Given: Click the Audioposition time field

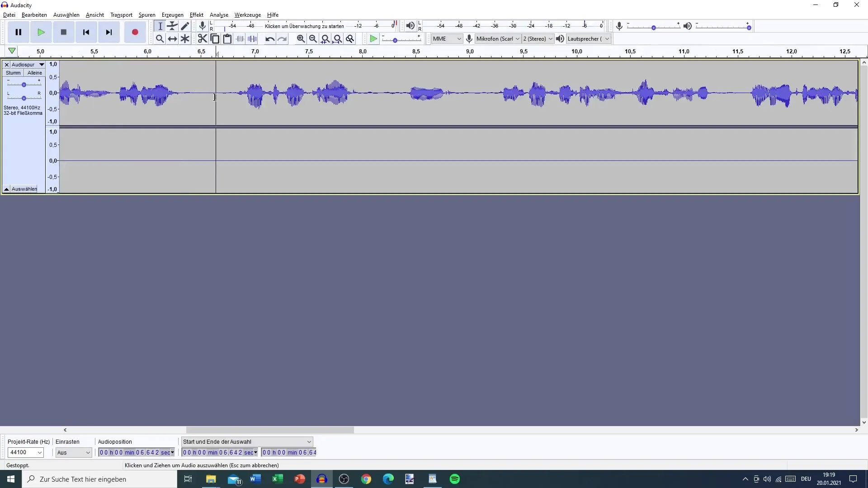Looking at the screenshot, I should click(137, 452).
